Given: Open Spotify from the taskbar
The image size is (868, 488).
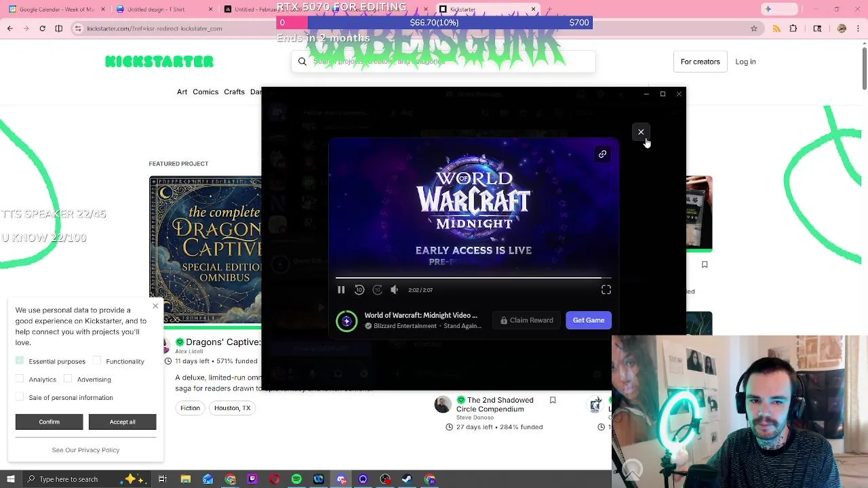Looking at the screenshot, I should 296,479.
